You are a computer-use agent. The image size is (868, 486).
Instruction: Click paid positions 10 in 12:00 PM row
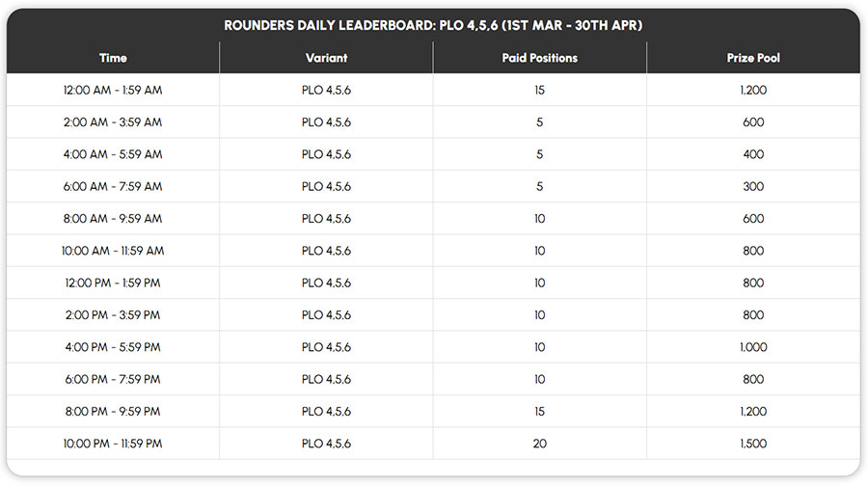pos(540,283)
